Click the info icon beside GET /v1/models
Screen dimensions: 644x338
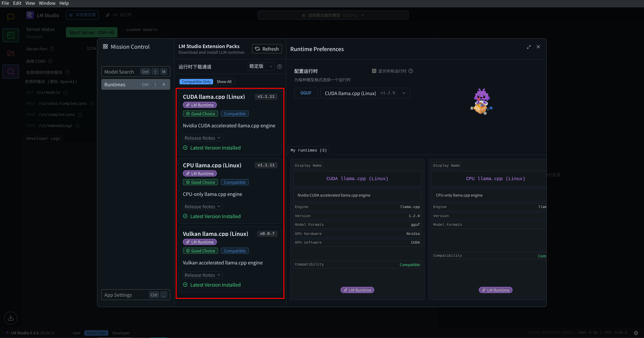point(65,92)
